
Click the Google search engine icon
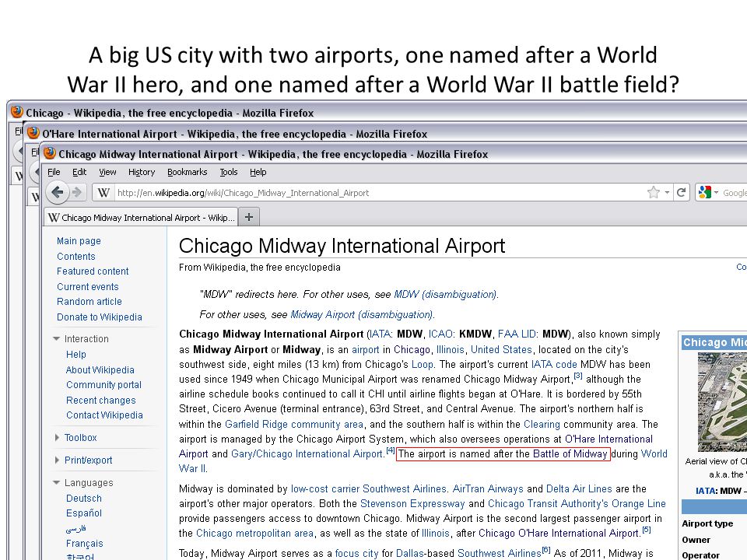704,192
